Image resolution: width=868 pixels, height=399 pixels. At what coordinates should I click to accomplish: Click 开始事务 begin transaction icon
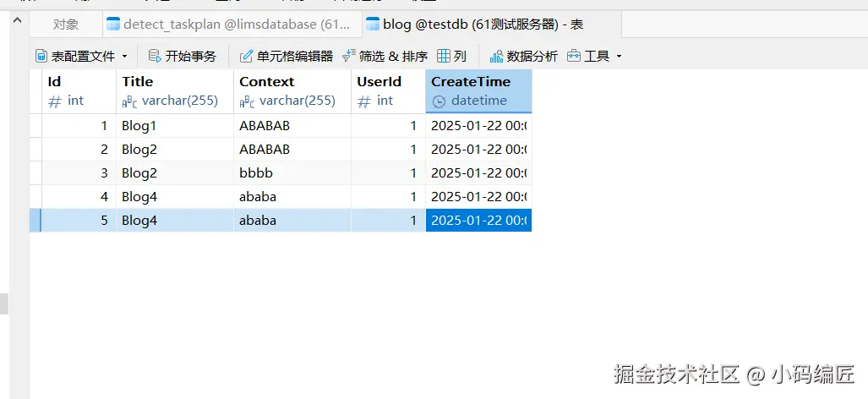pyautogui.click(x=155, y=57)
